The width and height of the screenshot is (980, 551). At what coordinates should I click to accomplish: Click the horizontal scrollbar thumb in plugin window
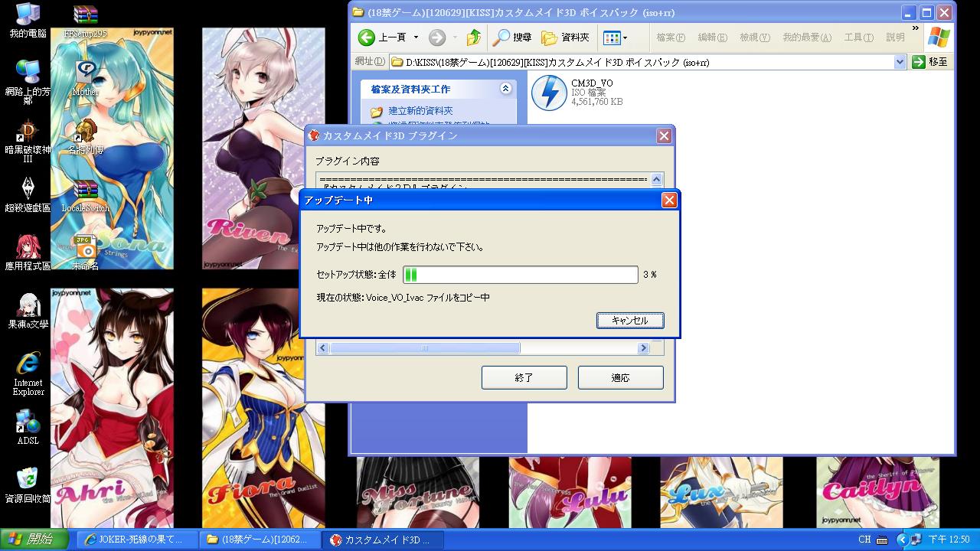(x=425, y=348)
